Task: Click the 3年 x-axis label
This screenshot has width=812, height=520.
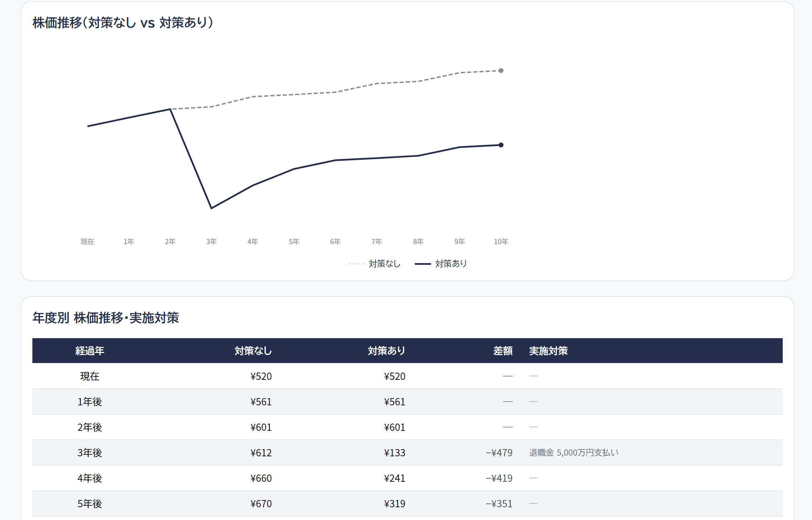Action: [x=211, y=242]
